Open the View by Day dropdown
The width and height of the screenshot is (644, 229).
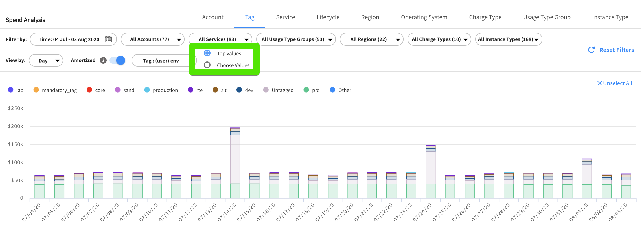(x=46, y=61)
